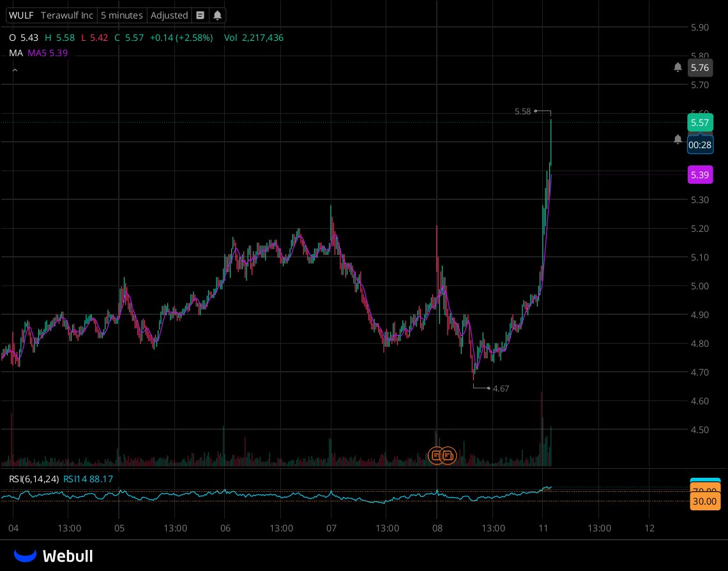Click the orange 30.00 RSI level marker
This screenshot has height=571, width=728.
pos(704,501)
